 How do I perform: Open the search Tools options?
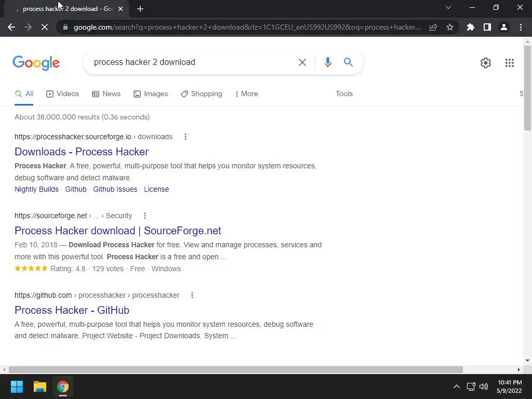pyautogui.click(x=344, y=94)
